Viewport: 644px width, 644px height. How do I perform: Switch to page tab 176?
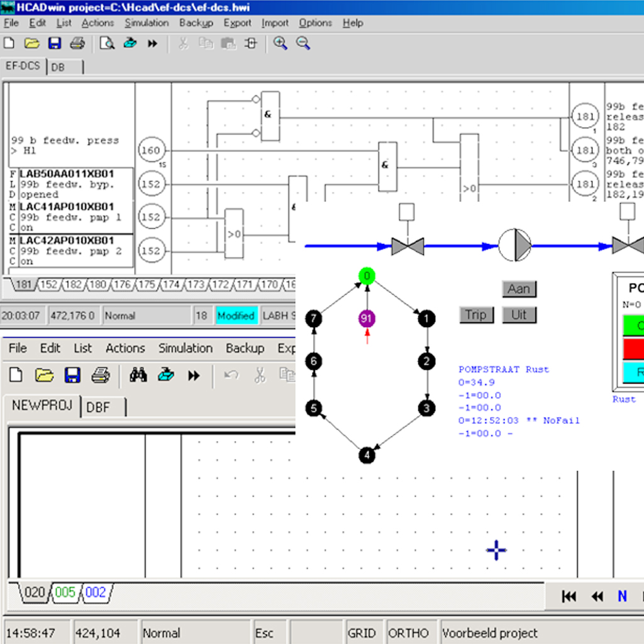pyautogui.click(x=123, y=285)
